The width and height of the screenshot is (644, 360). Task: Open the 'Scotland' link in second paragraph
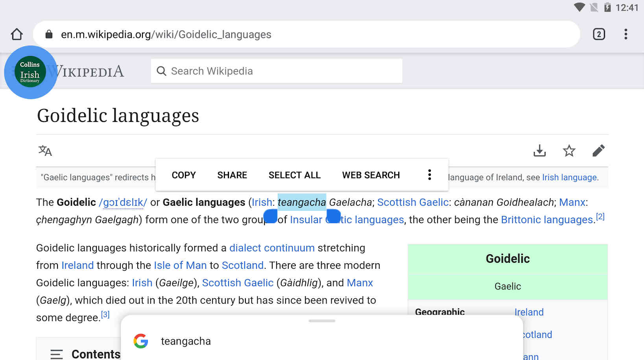[243, 265]
